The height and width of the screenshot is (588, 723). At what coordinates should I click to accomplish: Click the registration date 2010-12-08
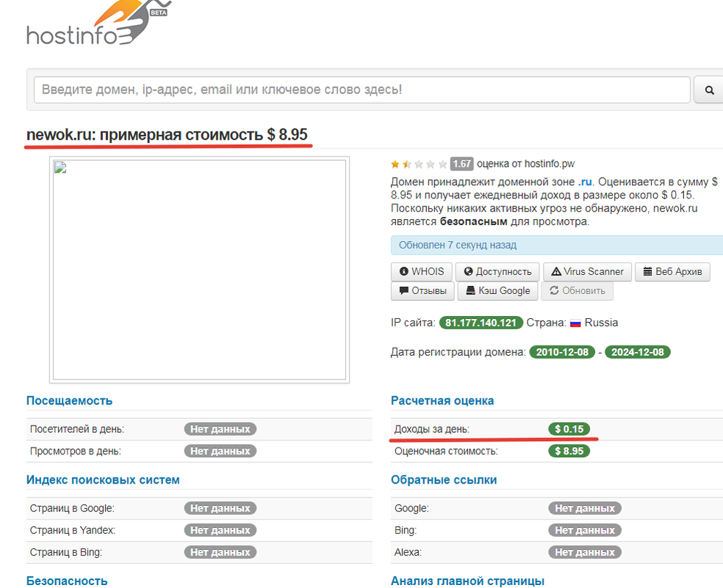562,352
